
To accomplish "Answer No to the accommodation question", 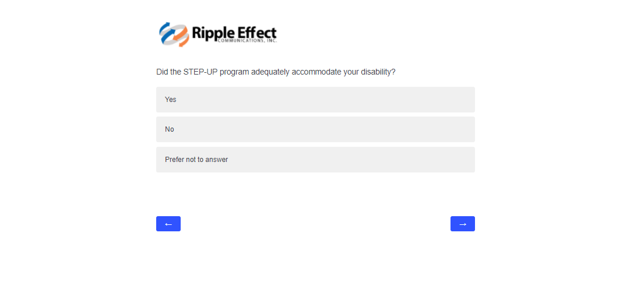I will pos(315,129).
